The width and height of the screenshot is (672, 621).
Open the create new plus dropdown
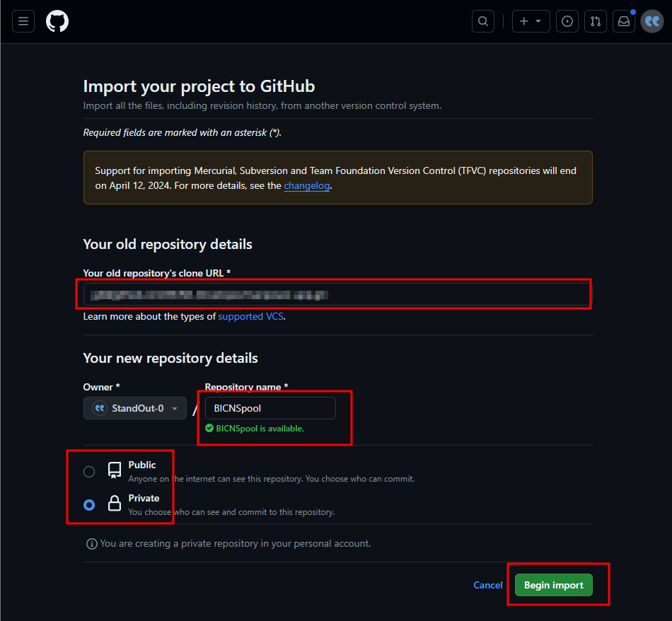[x=531, y=21]
